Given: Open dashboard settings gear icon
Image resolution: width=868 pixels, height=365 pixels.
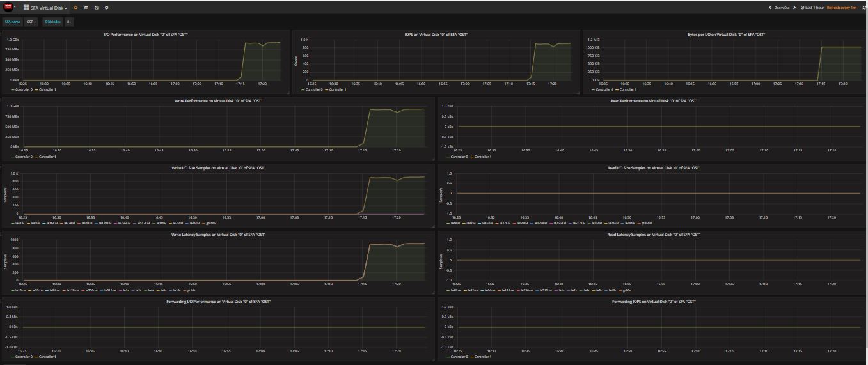Looking at the screenshot, I should pyautogui.click(x=106, y=8).
